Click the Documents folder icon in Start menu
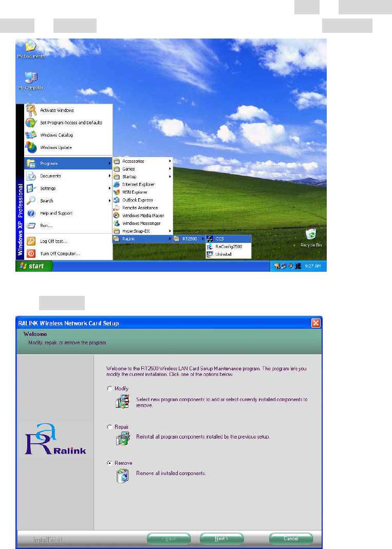The width and height of the screenshot is (392, 549). [31, 176]
